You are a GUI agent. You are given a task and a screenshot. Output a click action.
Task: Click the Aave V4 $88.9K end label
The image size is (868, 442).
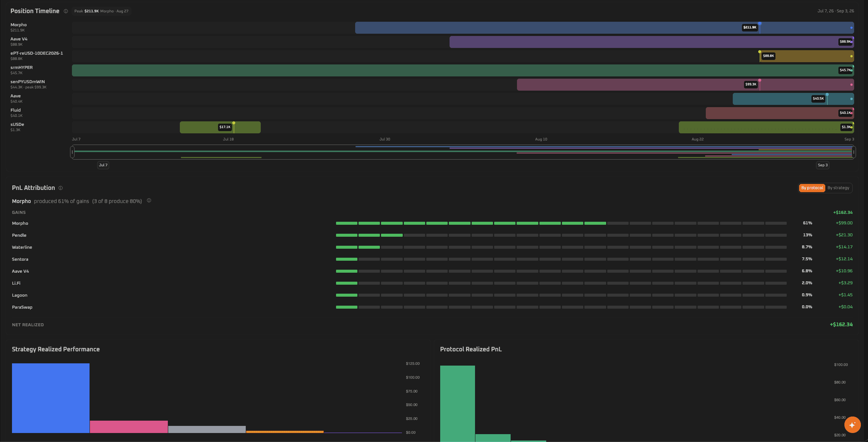[x=845, y=42]
